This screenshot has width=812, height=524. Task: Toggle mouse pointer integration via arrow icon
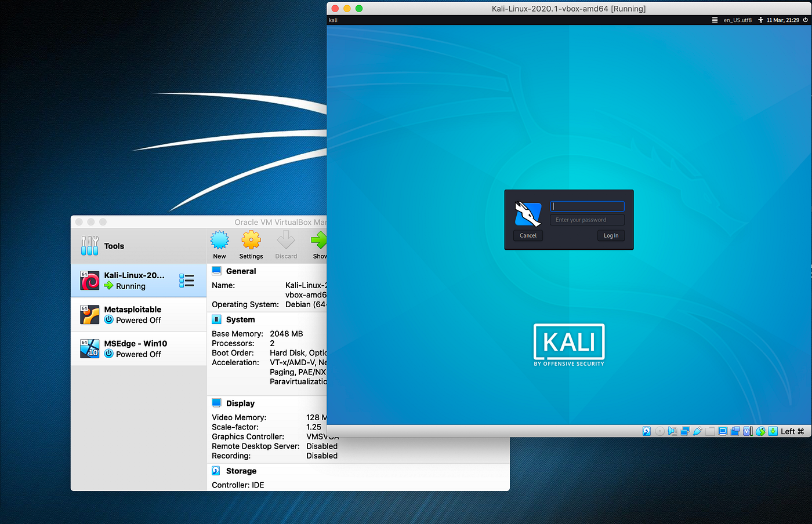(x=761, y=431)
